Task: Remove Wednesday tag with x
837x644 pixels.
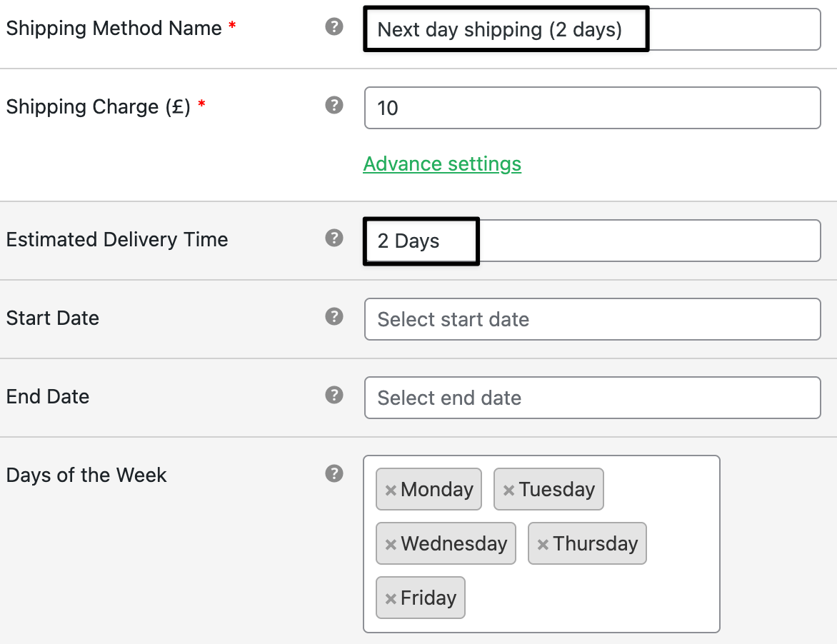Action: [391, 544]
